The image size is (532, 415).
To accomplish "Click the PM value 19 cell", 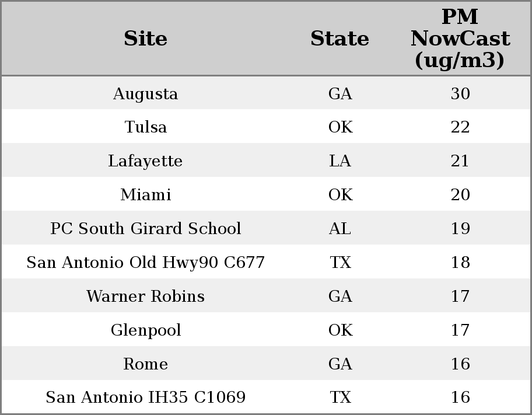I will [460, 228].
